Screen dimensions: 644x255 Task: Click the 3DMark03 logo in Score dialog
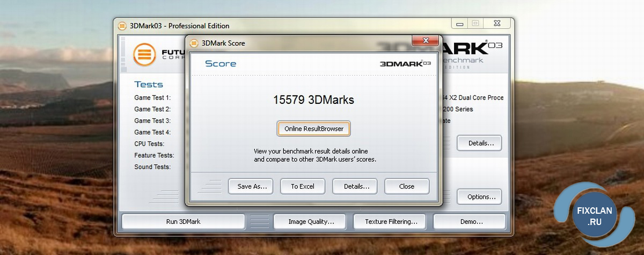pos(405,63)
